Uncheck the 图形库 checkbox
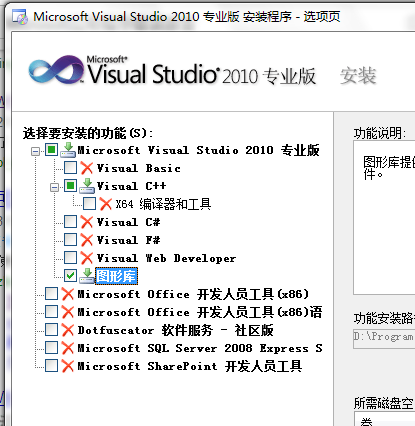Screen dimensions: 415x426 (70, 276)
